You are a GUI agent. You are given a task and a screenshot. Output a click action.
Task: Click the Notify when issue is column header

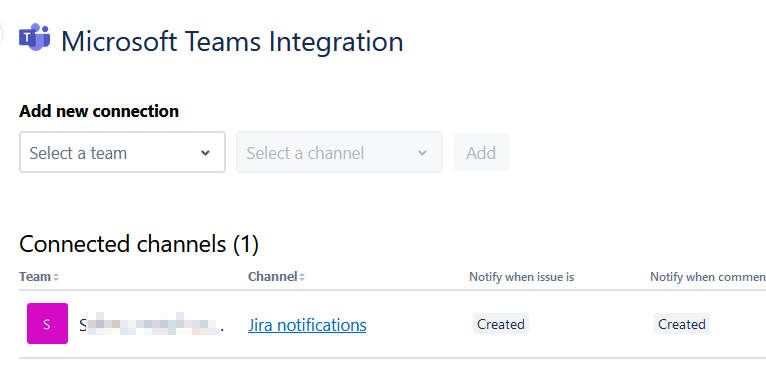[521, 277]
